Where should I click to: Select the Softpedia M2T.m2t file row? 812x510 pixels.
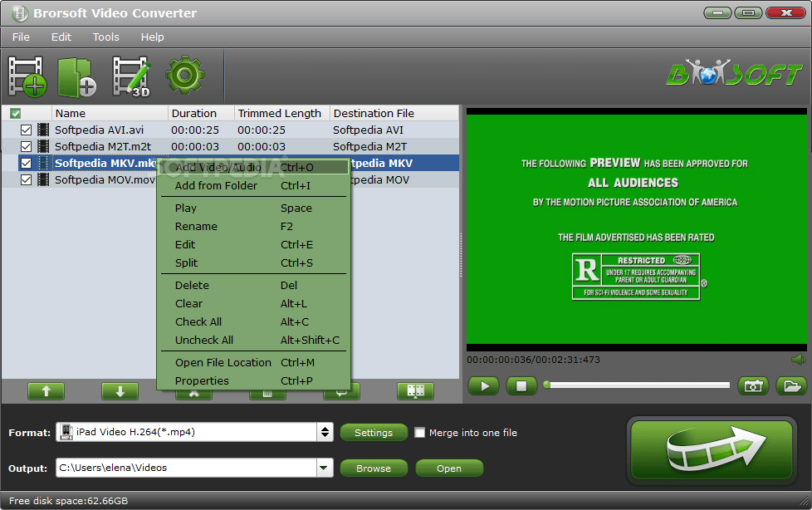pyautogui.click(x=230, y=146)
